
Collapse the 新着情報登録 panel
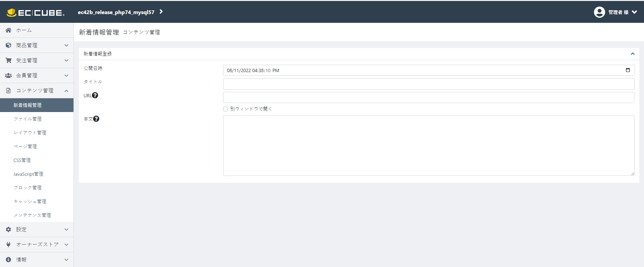[633, 54]
